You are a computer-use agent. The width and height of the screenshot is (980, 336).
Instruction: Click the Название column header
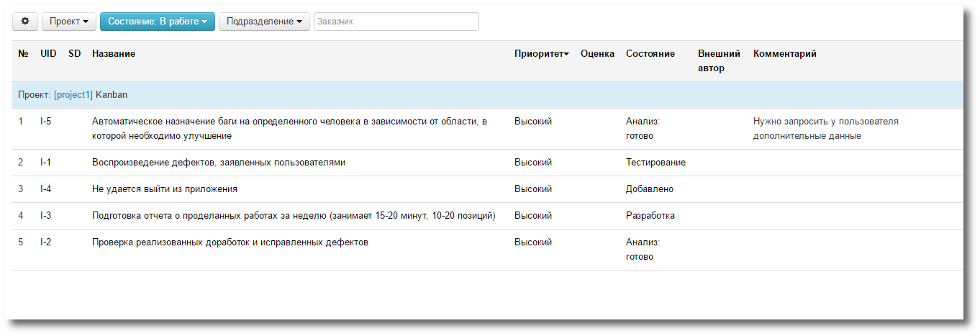pos(114,54)
